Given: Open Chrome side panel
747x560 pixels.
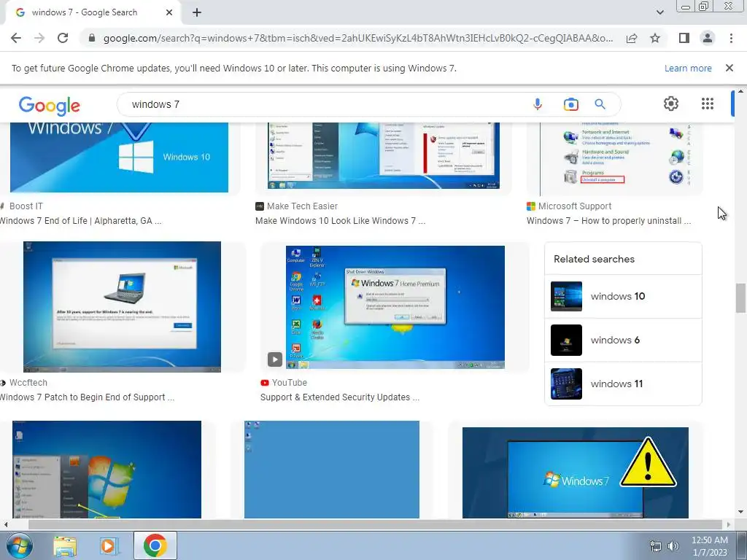Looking at the screenshot, I should tap(684, 38).
